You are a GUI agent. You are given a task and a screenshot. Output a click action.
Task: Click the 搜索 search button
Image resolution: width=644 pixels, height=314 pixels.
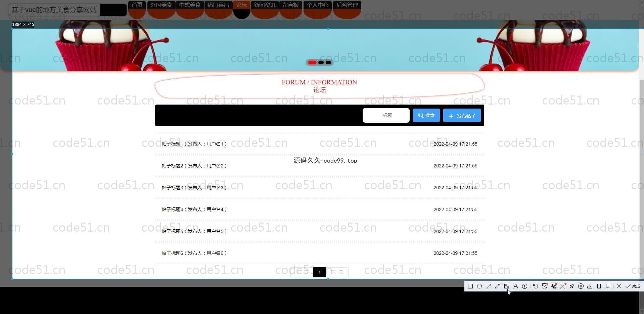[x=426, y=115]
